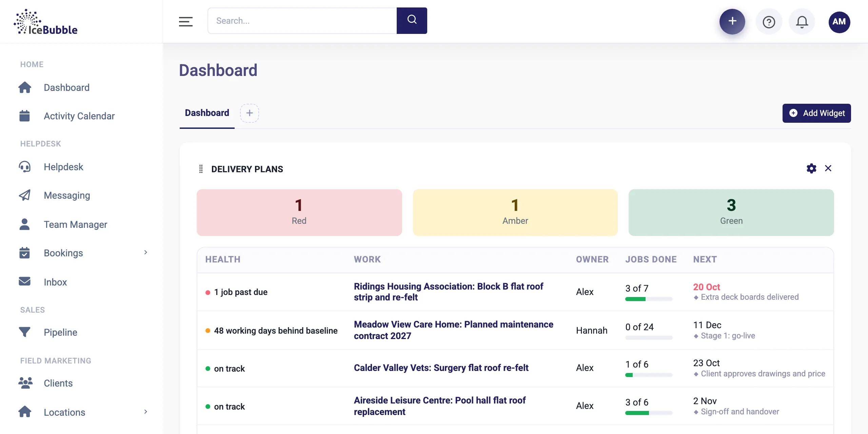
Task: Add a new dashboard tab
Action: tap(250, 113)
